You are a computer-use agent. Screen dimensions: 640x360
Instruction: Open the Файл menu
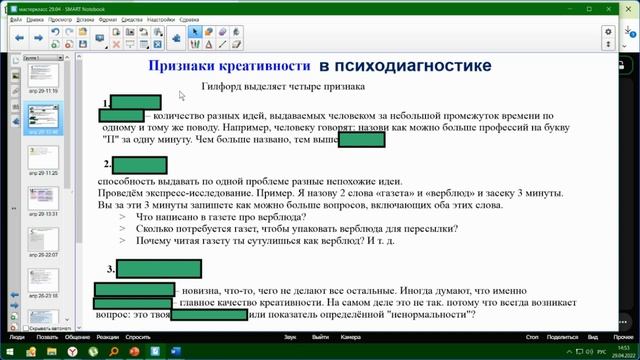pyautogui.click(x=16, y=20)
